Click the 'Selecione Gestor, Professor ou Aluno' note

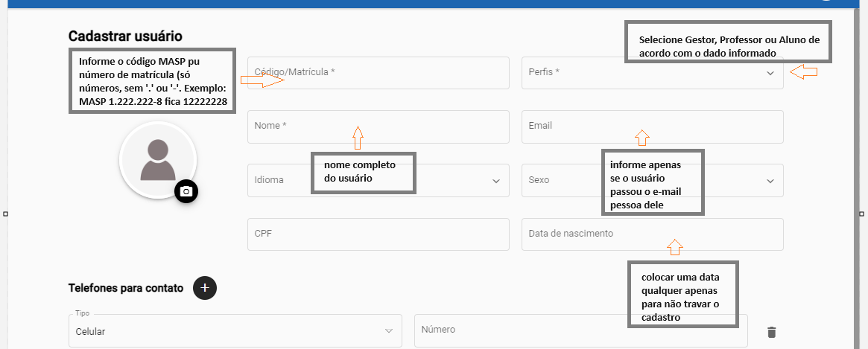tap(729, 47)
